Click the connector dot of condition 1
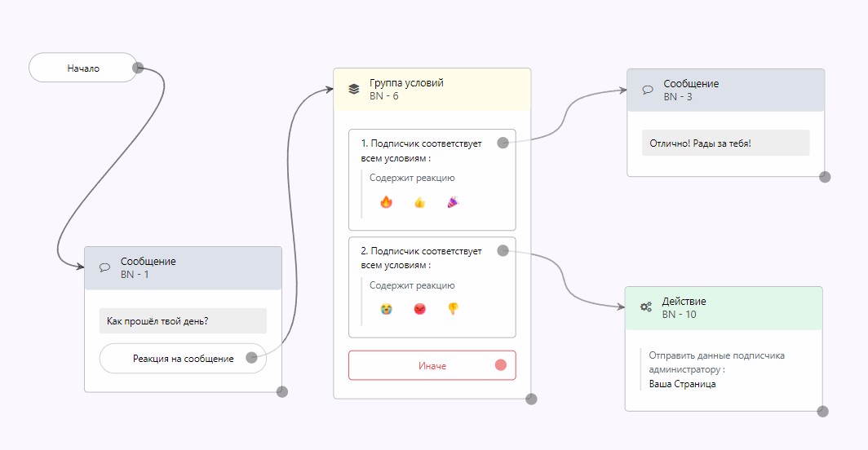This screenshot has width=868, height=450. pyautogui.click(x=503, y=143)
